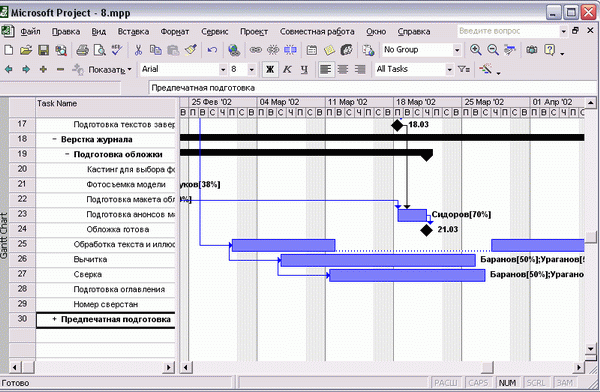Open the Файл menu
The width and height of the screenshot is (600, 392).
point(30,31)
